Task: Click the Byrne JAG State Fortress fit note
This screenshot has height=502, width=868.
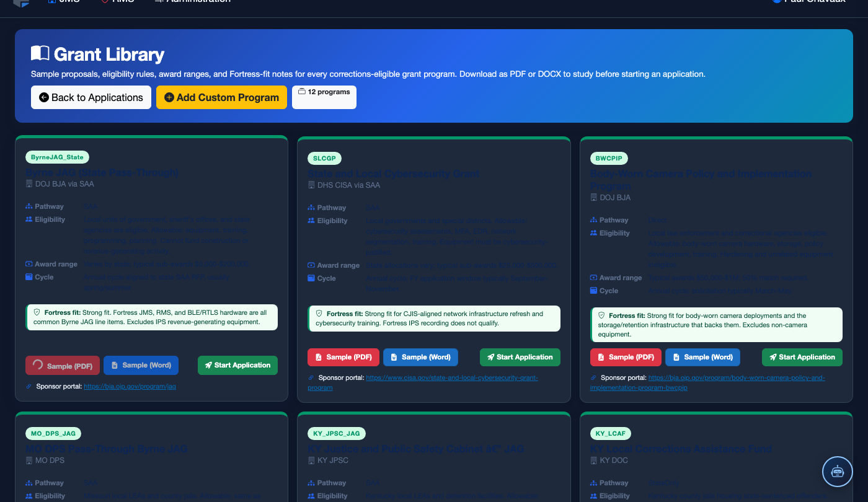Action: pyautogui.click(x=151, y=317)
